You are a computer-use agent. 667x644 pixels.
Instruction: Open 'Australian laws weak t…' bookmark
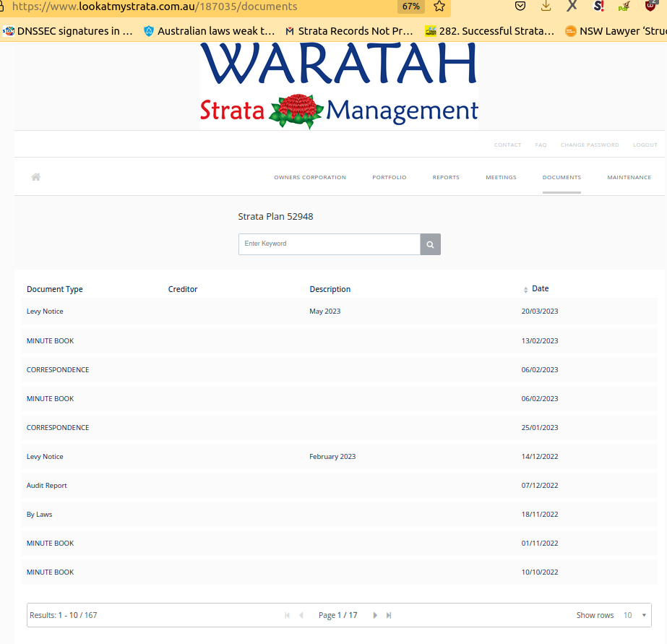(x=210, y=31)
